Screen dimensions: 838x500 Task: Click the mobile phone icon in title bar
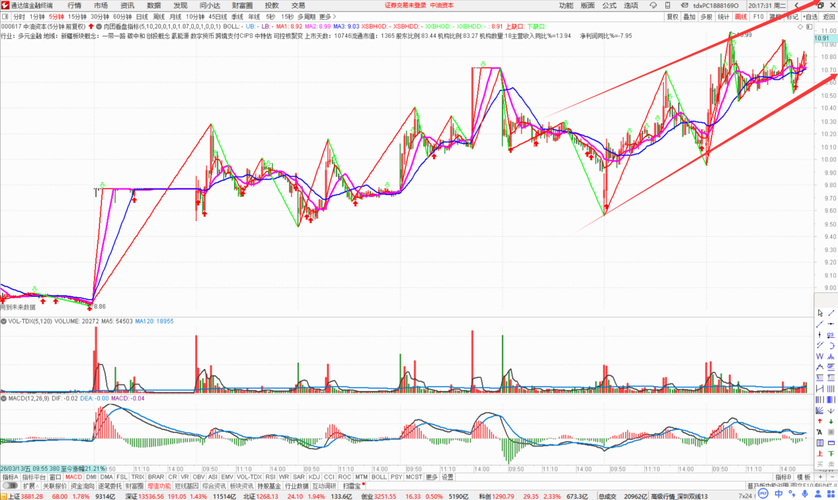pyautogui.click(x=668, y=5)
